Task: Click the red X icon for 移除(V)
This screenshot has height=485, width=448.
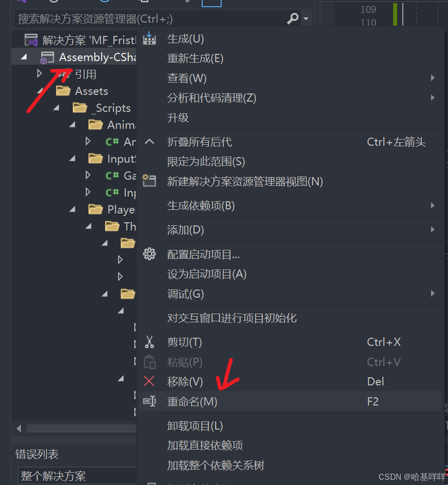Action: (x=149, y=381)
